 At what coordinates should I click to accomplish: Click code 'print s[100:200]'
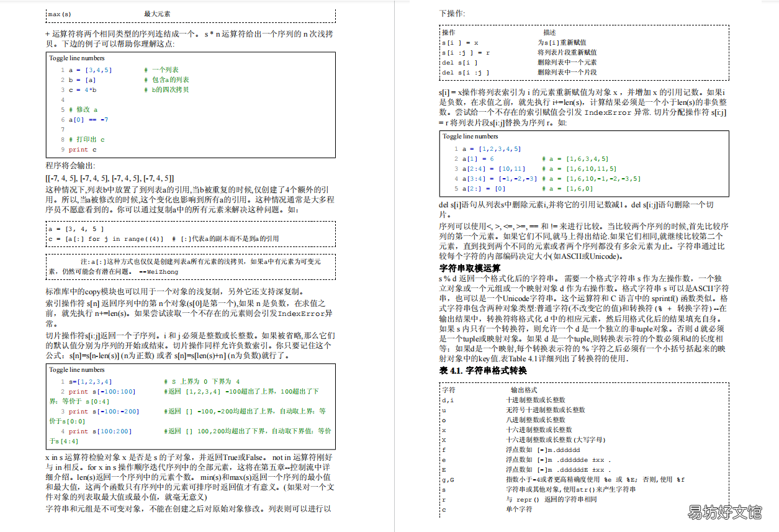click(x=100, y=431)
